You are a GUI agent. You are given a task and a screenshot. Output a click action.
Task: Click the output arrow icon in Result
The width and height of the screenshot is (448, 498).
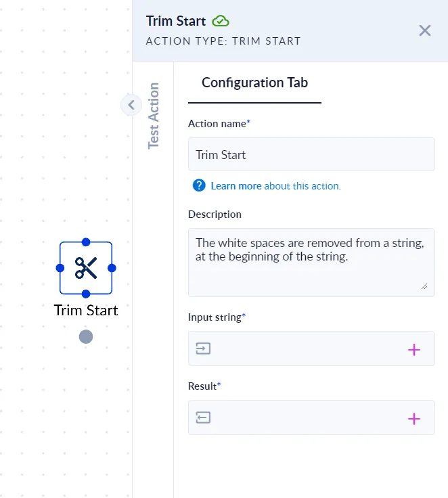pos(203,418)
